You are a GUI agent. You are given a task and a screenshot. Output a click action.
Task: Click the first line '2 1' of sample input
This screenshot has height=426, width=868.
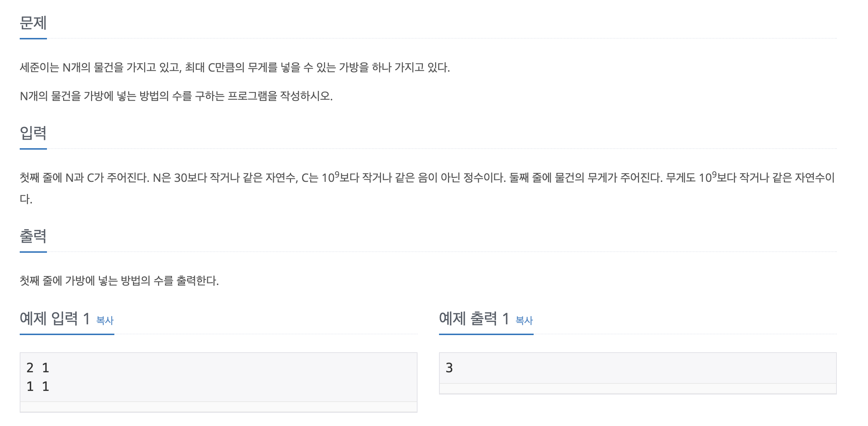[x=38, y=368]
